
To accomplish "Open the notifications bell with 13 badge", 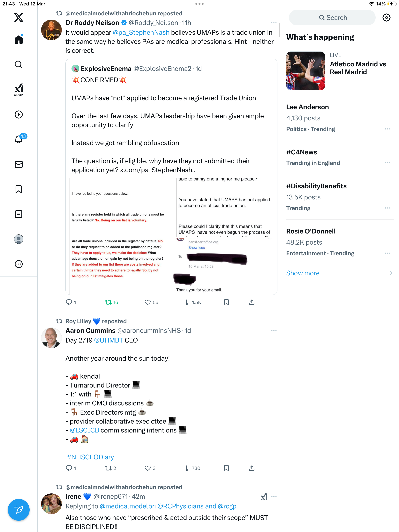I will 19,139.
